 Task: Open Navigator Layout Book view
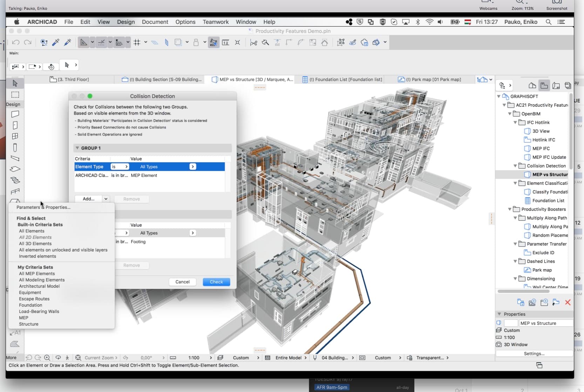556,86
